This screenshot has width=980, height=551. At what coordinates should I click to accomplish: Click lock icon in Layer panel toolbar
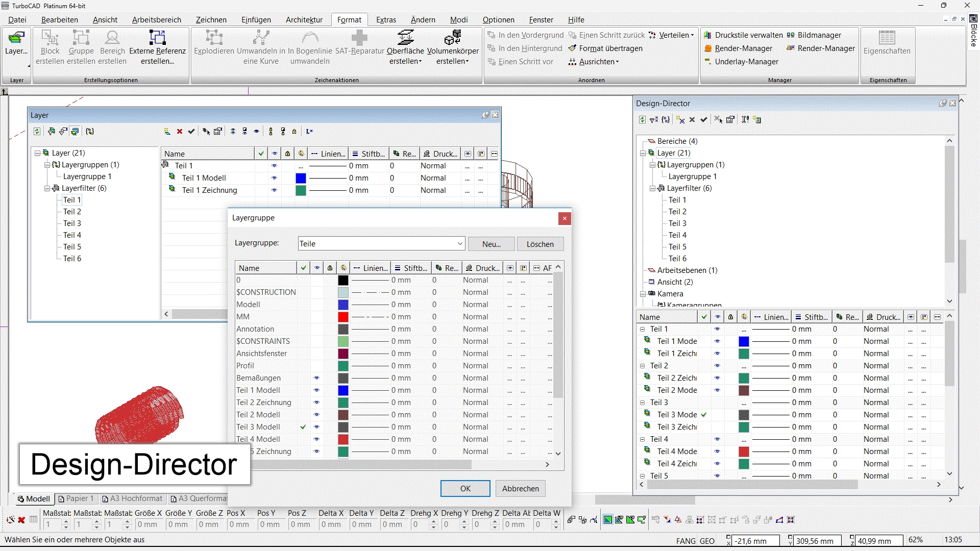coord(295,132)
